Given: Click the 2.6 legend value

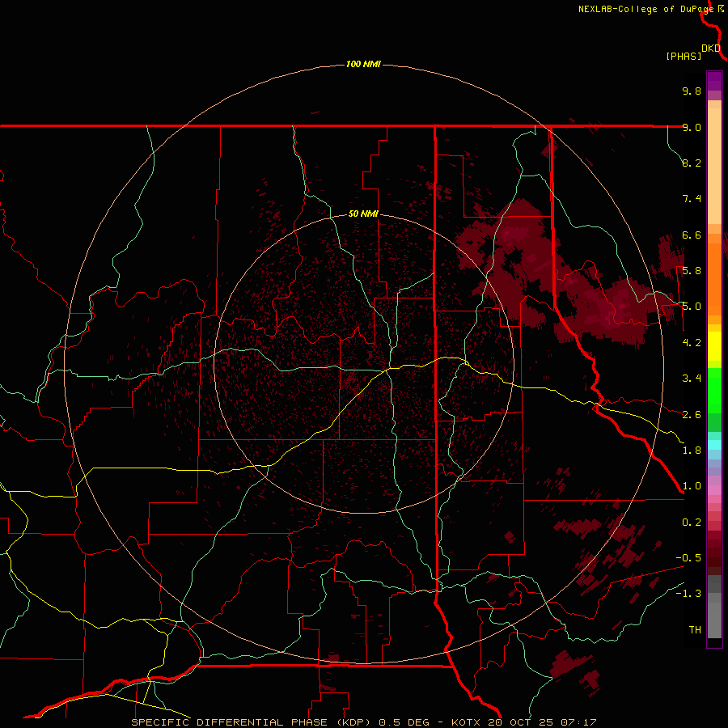Looking at the screenshot, I should click(x=692, y=415).
